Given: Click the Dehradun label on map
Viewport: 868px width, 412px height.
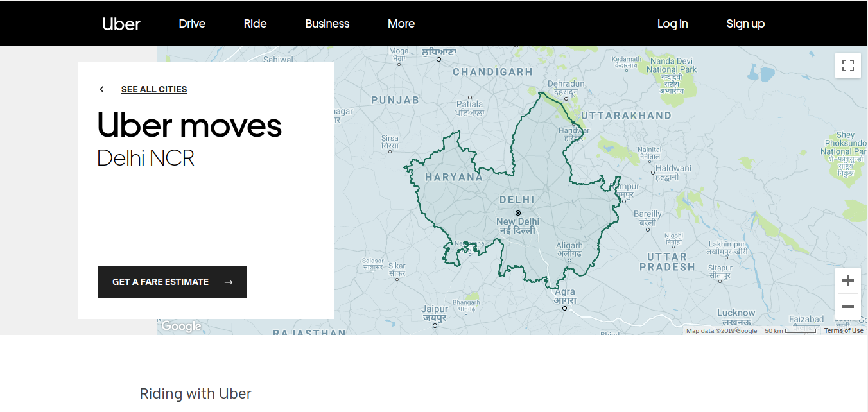Looking at the screenshot, I should [x=566, y=88].
